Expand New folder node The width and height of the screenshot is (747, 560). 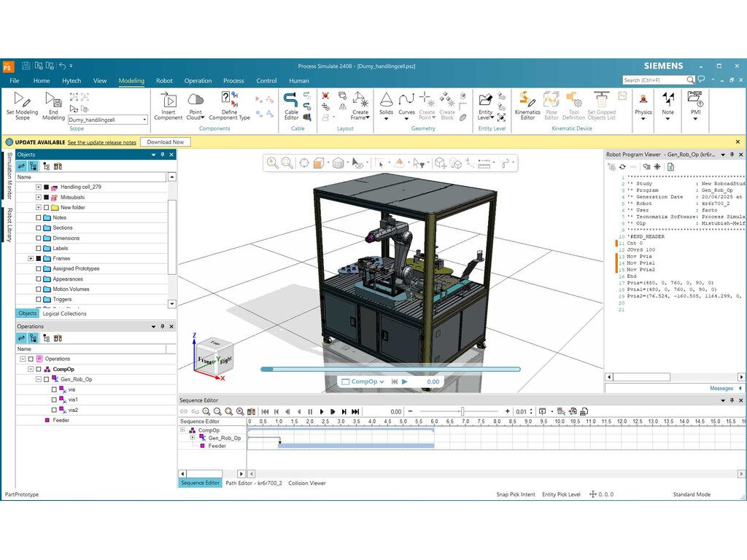pyautogui.click(x=39, y=208)
